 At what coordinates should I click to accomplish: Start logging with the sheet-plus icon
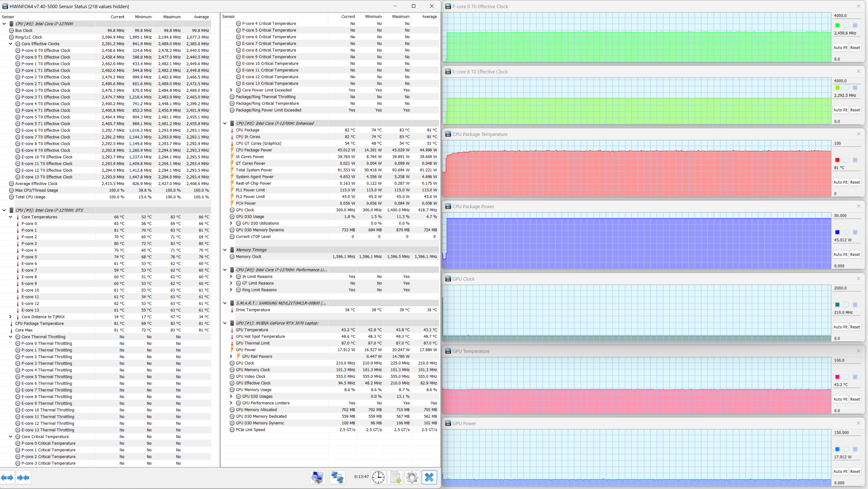pos(395,477)
